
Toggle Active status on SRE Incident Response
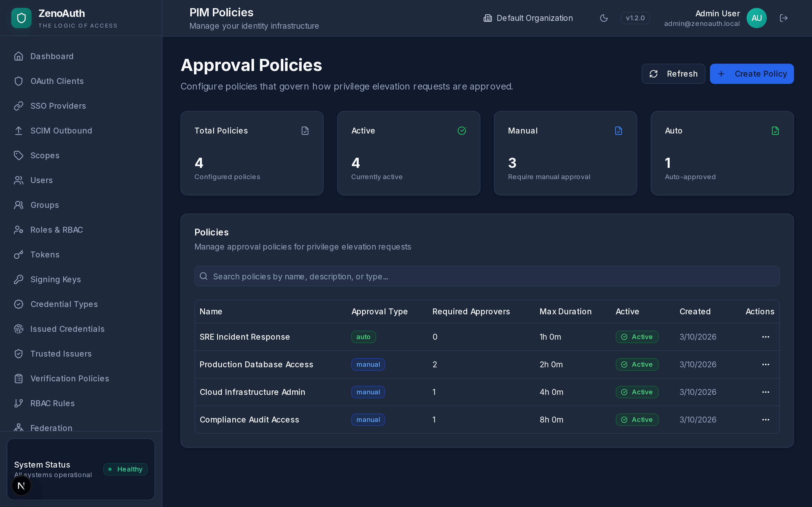coord(637,337)
